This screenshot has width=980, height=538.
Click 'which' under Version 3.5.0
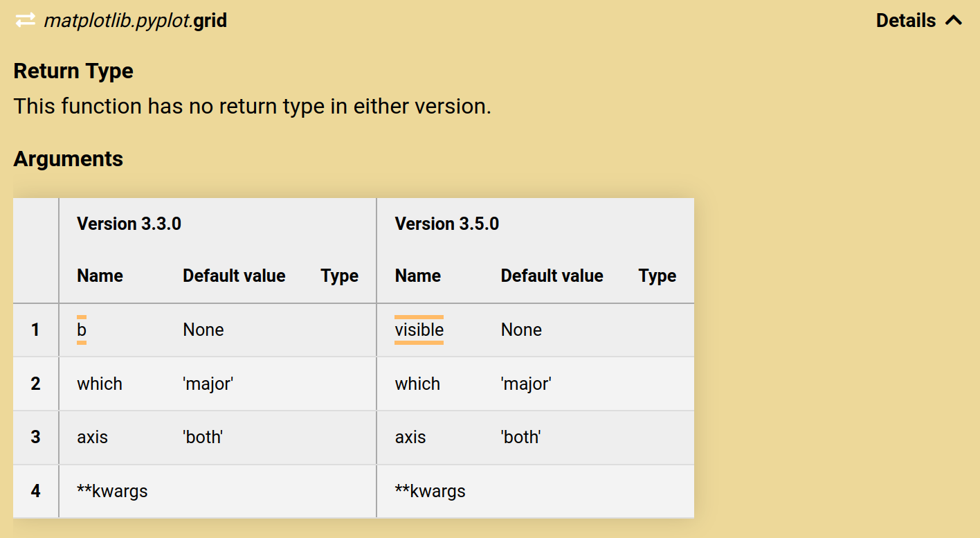[x=417, y=384]
